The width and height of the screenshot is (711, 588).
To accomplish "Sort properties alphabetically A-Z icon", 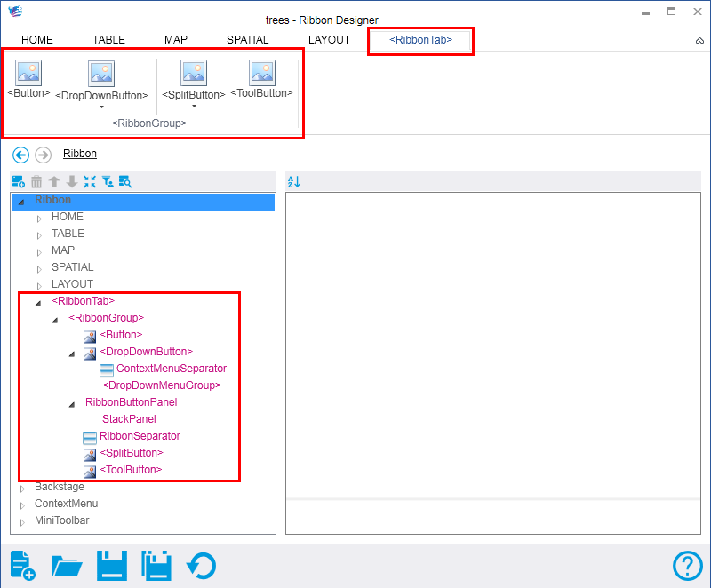I will pyautogui.click(x=294, y=182).
